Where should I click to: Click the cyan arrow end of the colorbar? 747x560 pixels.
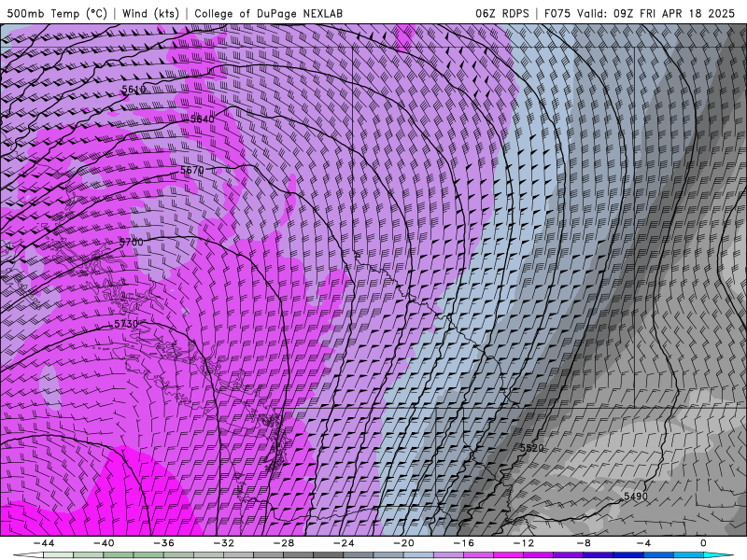(x=718, y=555)
